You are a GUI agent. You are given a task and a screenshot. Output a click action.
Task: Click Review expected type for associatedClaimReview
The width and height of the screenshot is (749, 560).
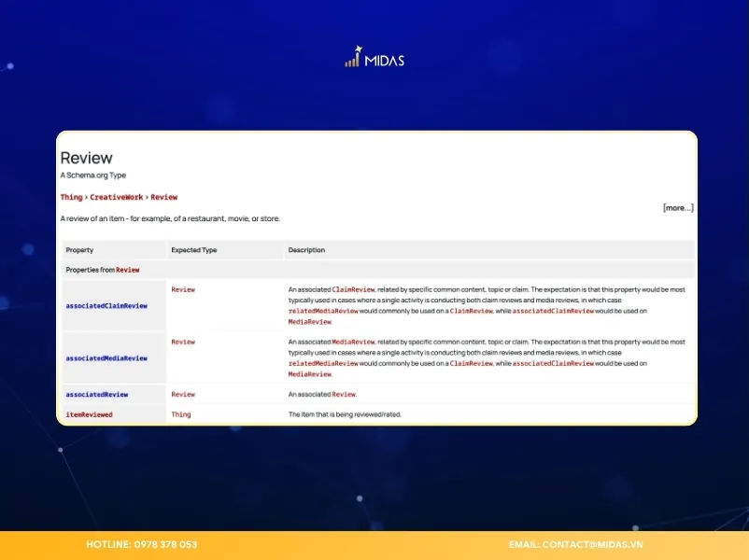coord(183,289)
